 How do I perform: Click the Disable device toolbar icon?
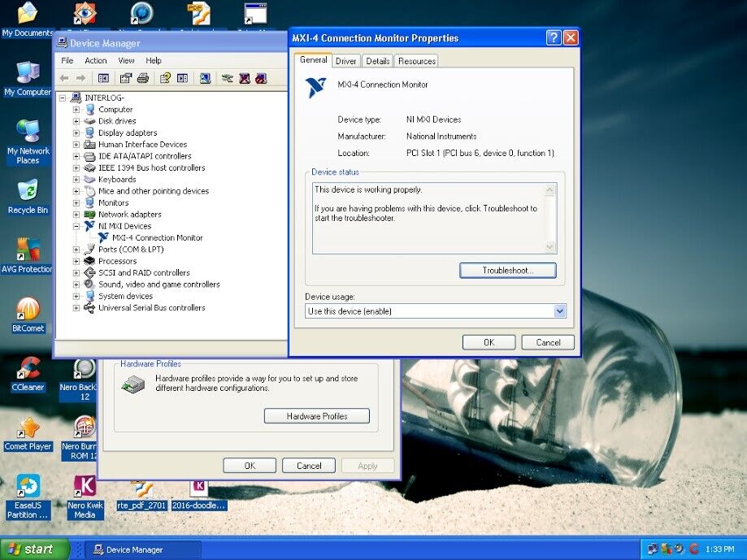click(x=261, y=78)
